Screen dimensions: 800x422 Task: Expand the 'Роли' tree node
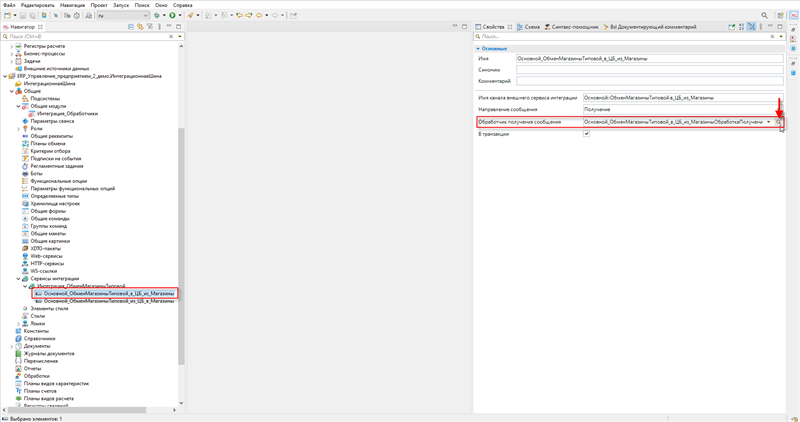point(19,129)
